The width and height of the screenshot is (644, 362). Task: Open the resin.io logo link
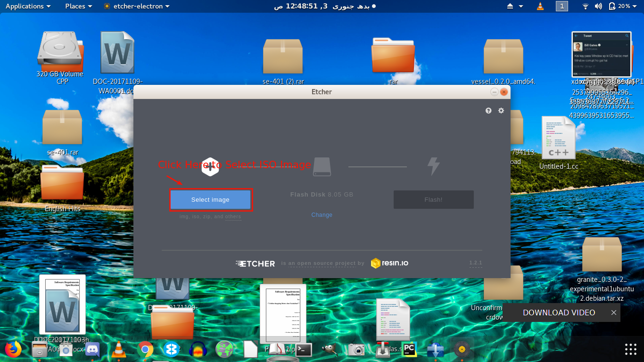(389, 263)
